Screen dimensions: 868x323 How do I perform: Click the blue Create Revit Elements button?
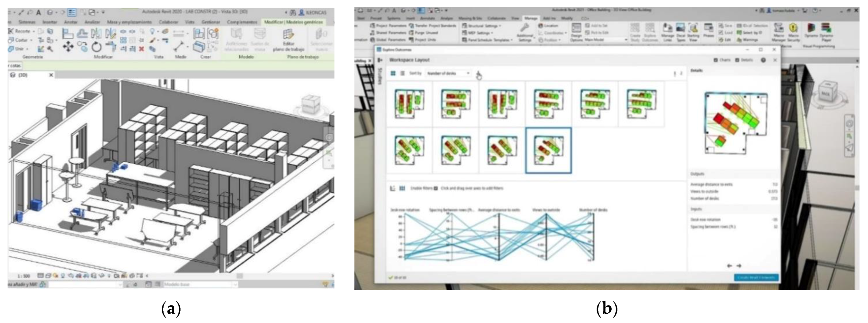pos(756,278)
